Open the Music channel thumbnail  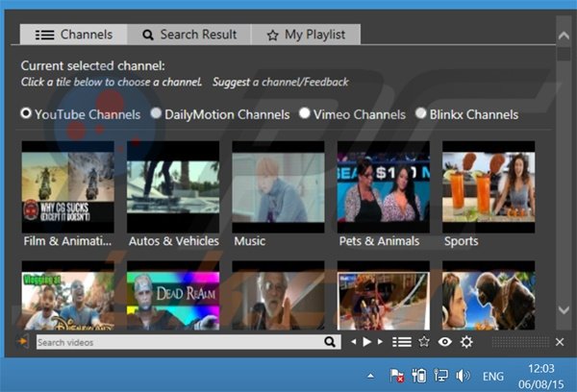278,186
